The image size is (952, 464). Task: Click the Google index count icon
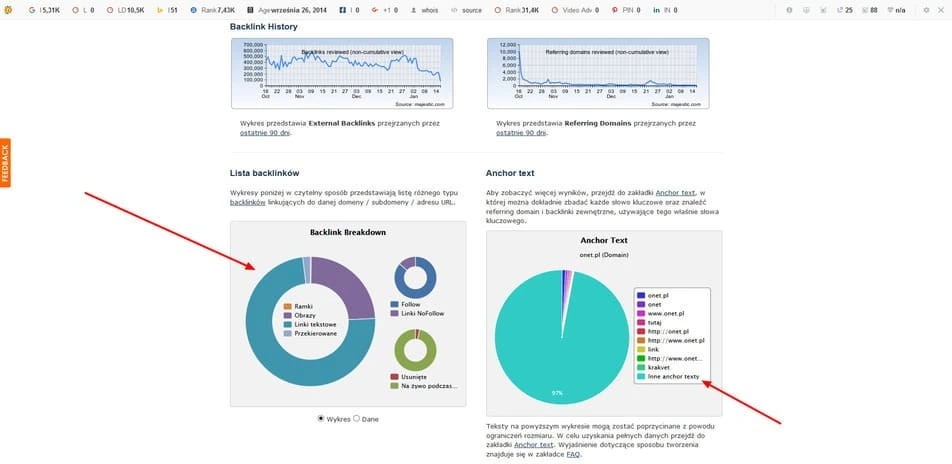coord(33,10)
